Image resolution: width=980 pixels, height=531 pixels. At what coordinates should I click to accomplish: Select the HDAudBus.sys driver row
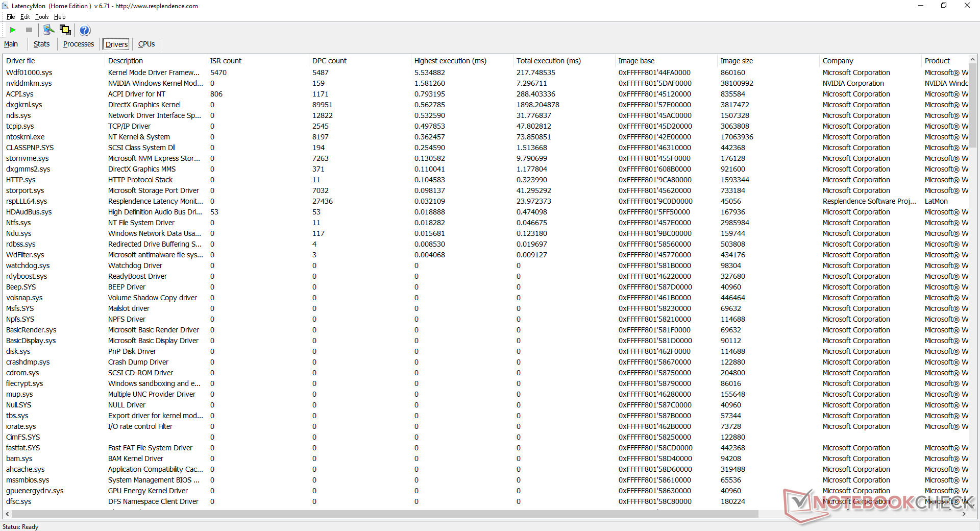coord(485,212)
